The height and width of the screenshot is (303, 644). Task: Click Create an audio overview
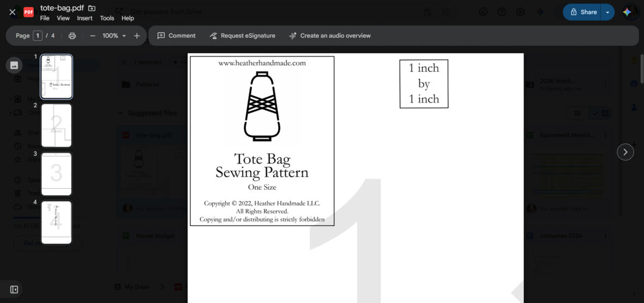point(330,36)
